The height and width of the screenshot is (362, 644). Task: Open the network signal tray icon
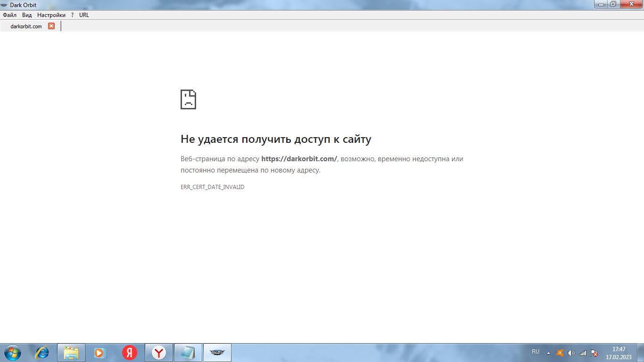(583, 353)
